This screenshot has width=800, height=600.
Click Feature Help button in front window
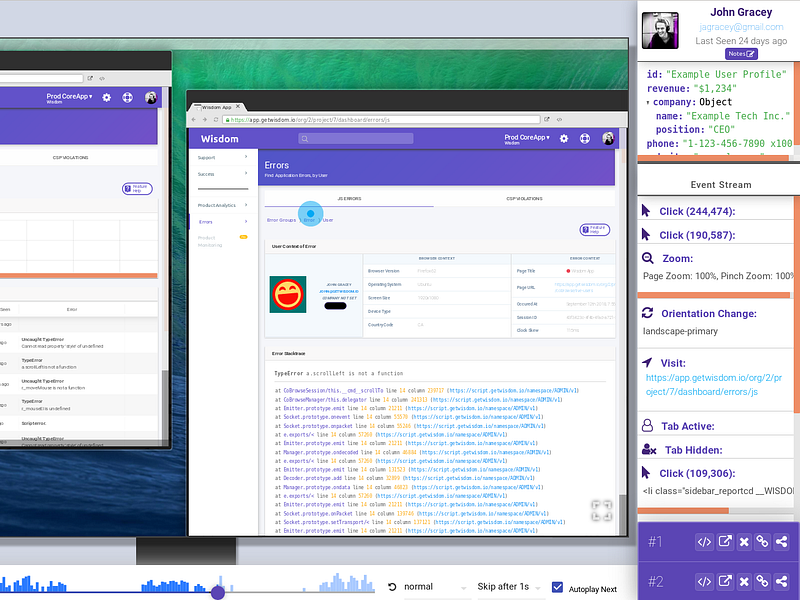coord(594,230)
